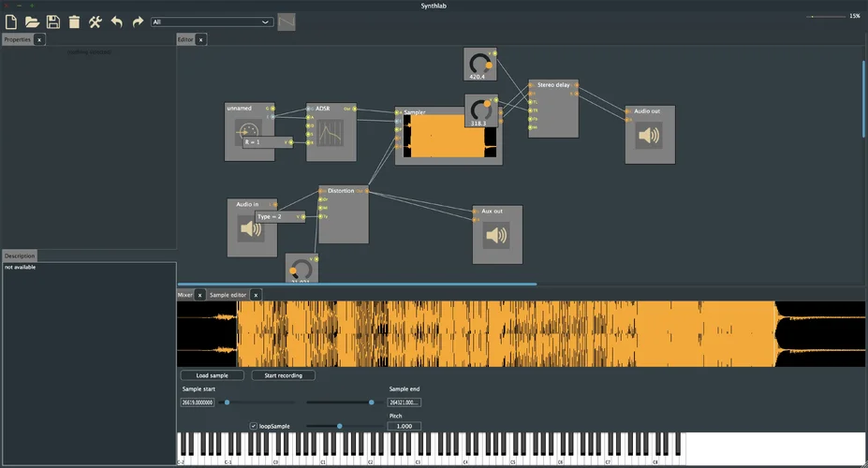Select the Editor tab
Screen dimensions: 868x468
pyautogui.click(x=184, y=40)
